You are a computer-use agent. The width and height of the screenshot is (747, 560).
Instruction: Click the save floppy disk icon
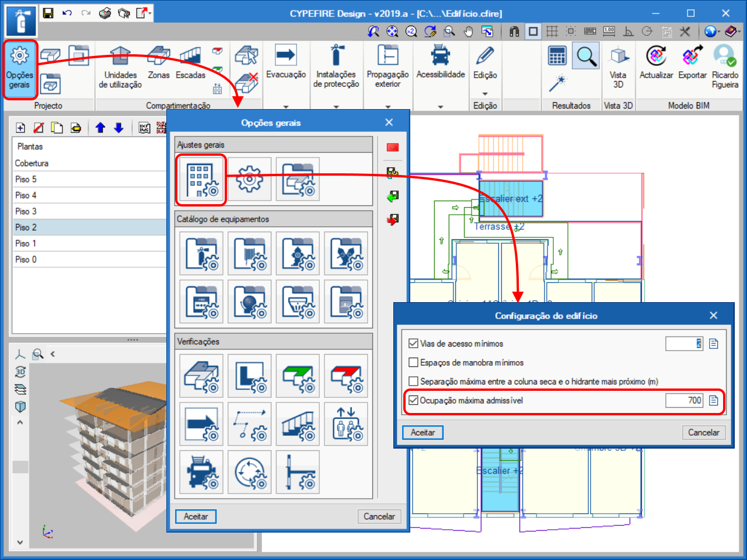[48, 13]
